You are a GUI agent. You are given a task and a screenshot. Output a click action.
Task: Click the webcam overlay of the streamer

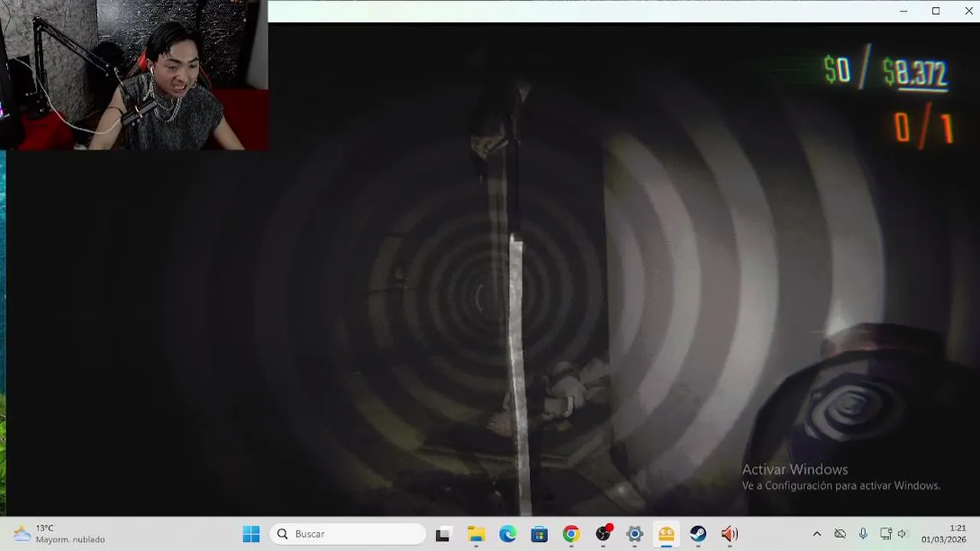tap(134, 75)
